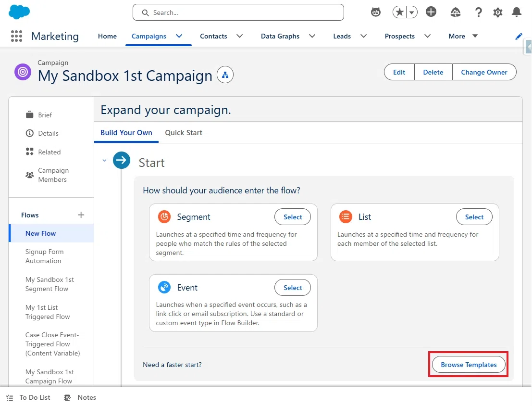Image resolution: width=532 pixels, height=406 pixels.
Task: Select the Segment entry option
Action: pyautogui.click(x=293, y=217)
